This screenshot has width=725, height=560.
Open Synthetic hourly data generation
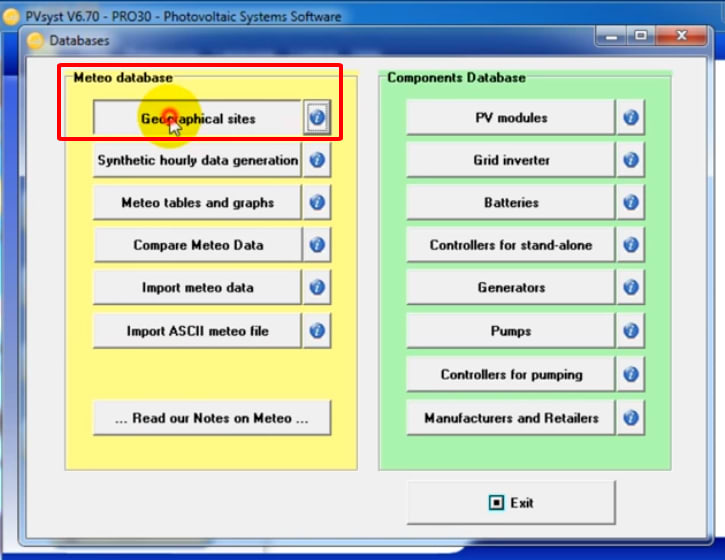point(197,160)
